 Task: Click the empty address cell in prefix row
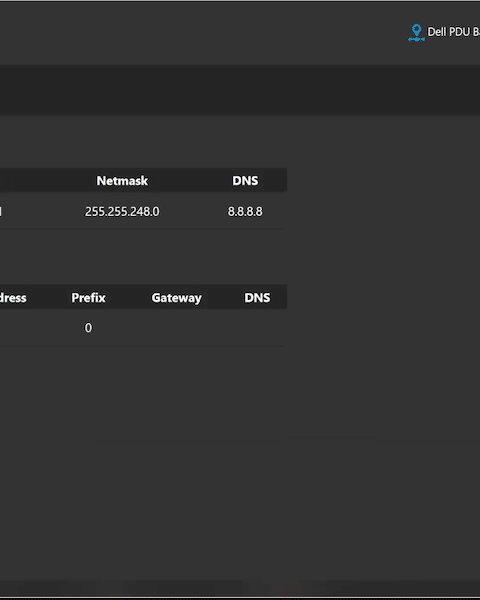click(x=23, y=328)
